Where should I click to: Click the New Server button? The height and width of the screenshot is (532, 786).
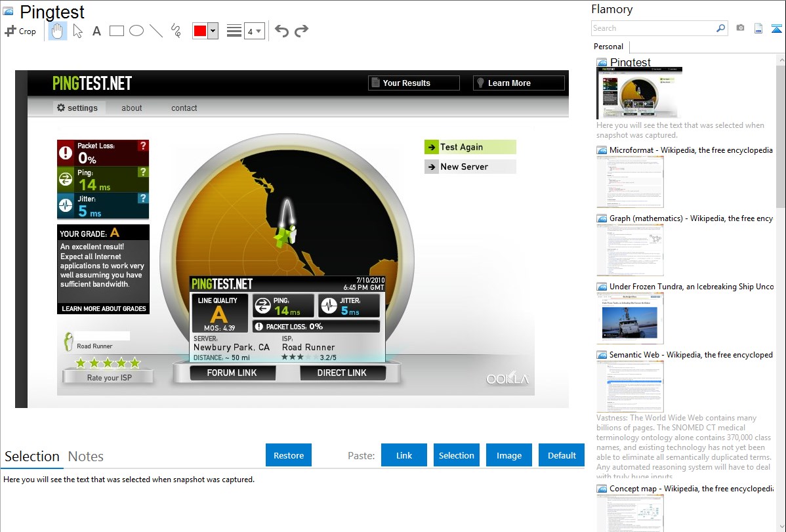470,167
